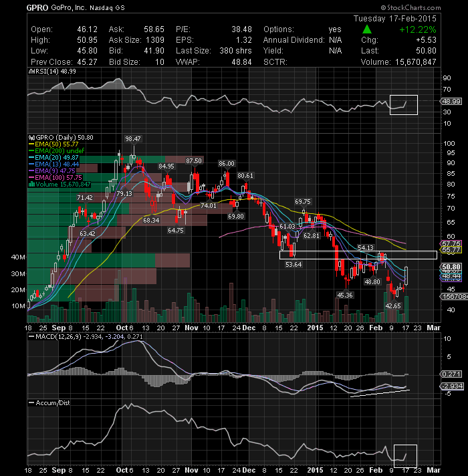Screen dimensions: 468x476
Task: Click the MACD -2.934 axis tag
Action: tap(452, 386)
